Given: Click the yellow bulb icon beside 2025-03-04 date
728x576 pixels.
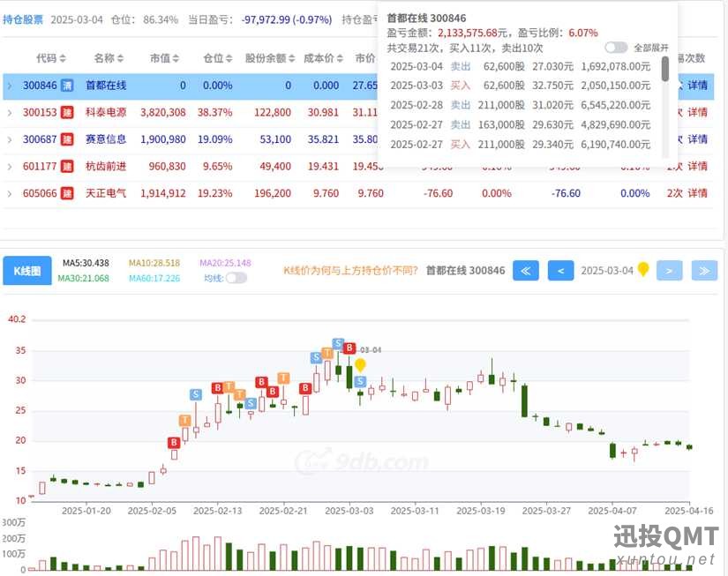Looking at the screenshot, I should click(643, 269).
